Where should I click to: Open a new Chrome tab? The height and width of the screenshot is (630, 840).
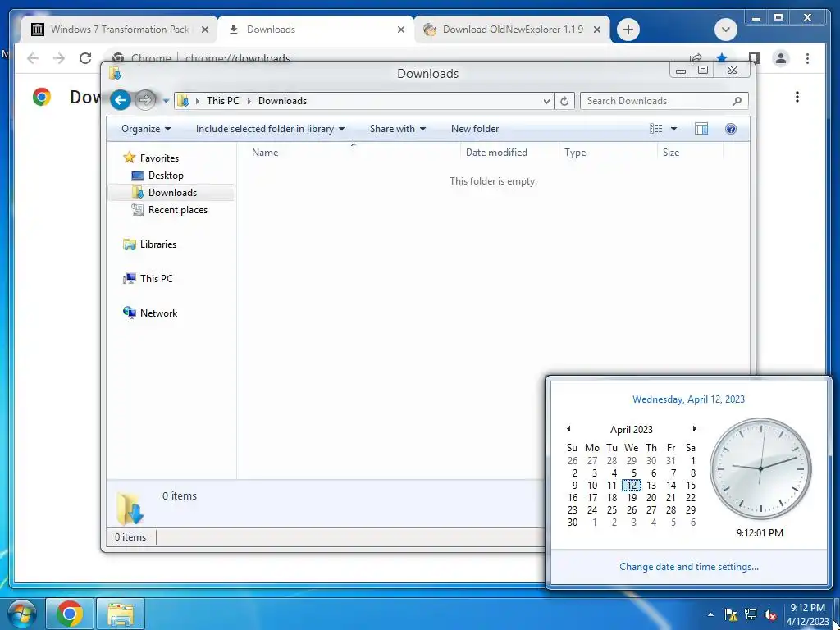[628, 30]
